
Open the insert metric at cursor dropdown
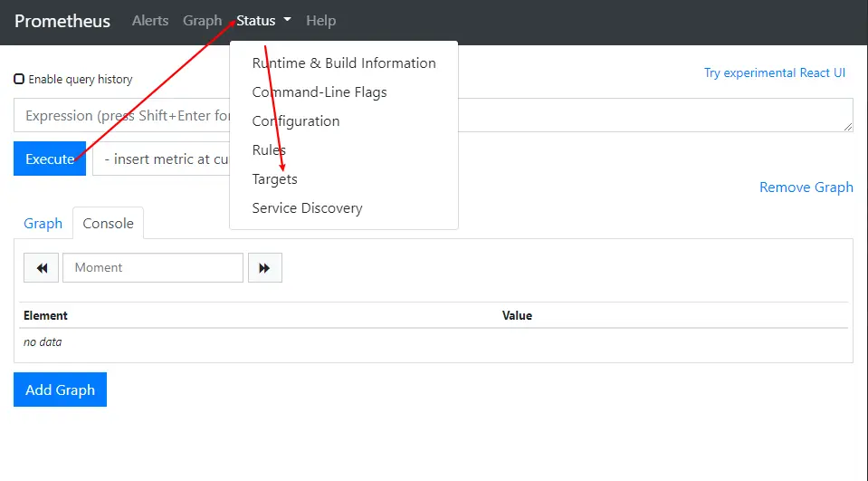(x=161, y=159)
